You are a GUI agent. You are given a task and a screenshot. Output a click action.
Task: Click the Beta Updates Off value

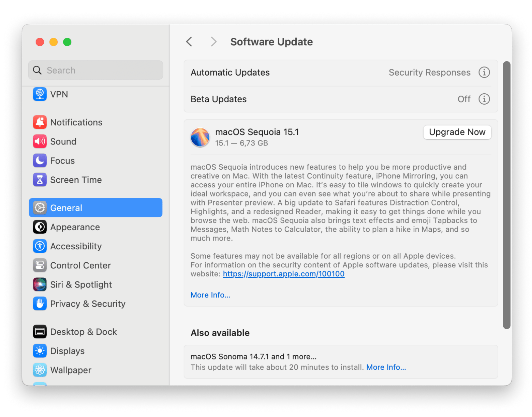pos(464,99)
